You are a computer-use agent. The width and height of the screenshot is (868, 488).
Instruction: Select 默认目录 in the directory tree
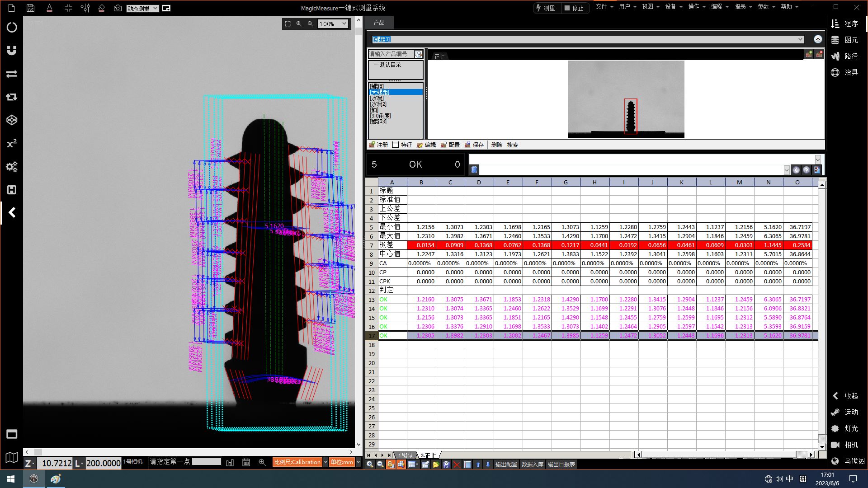390,65
